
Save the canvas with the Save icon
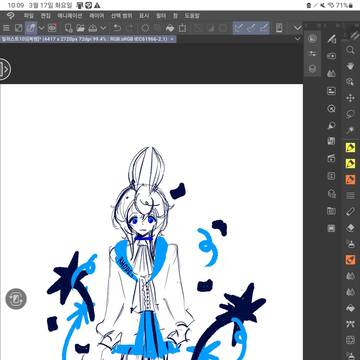93,28
